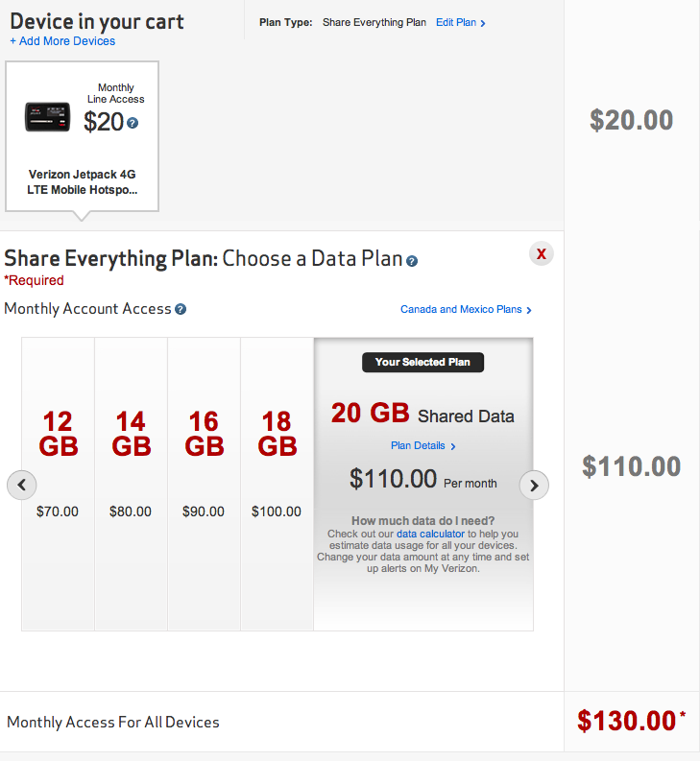Open the data calculator link
The image size is (700, 761).
430,534
